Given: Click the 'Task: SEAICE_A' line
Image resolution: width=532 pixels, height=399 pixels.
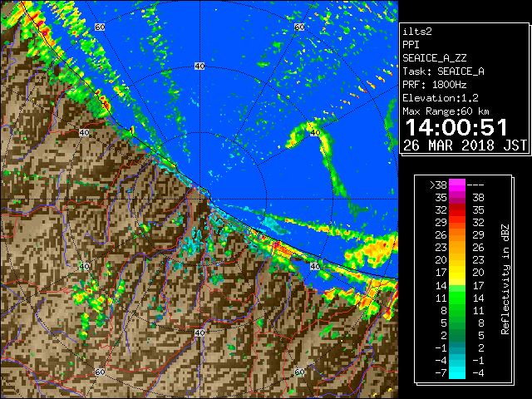Looking at the screenshot, I should coord(443,71).
